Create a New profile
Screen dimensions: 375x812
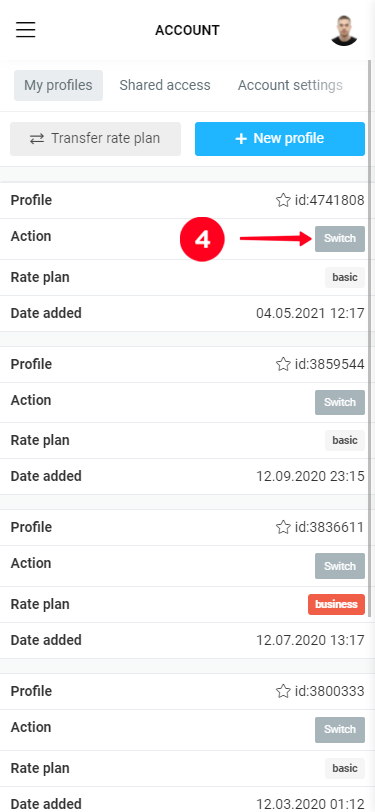pyautogui.click(x=280, y=139)
